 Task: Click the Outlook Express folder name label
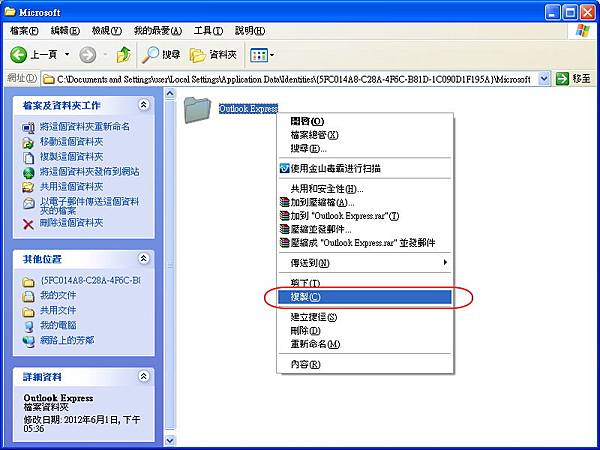click(248, 109)
